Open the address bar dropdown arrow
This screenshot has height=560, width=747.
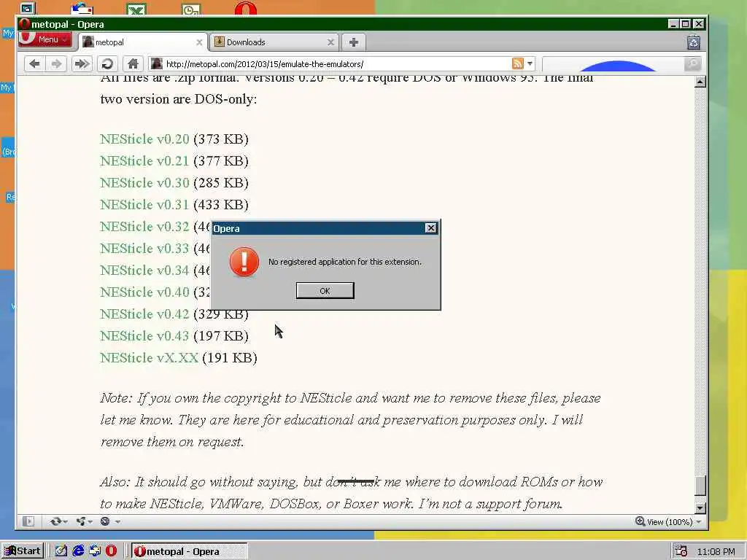(x=530, y=64)
